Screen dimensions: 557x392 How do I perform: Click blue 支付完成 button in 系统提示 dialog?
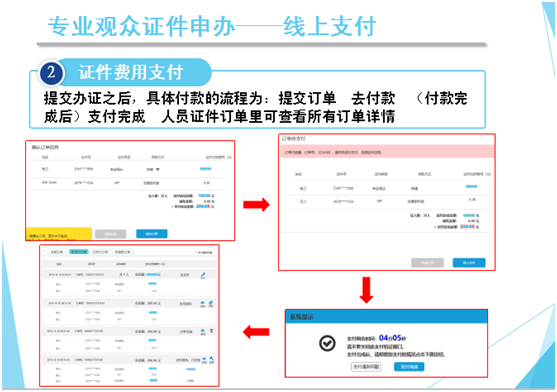[x=409, y=367]
